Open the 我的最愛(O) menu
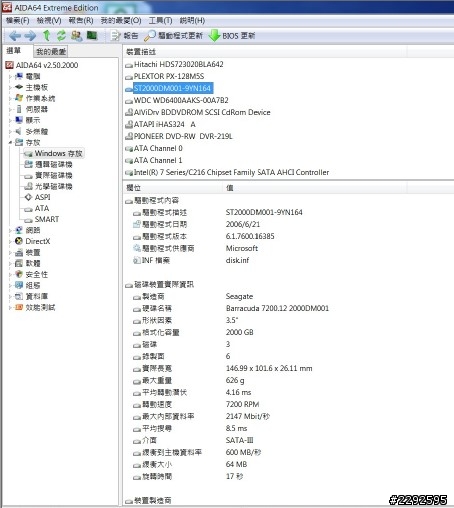This screenshot has height=508, width=454. click(121, 21)
